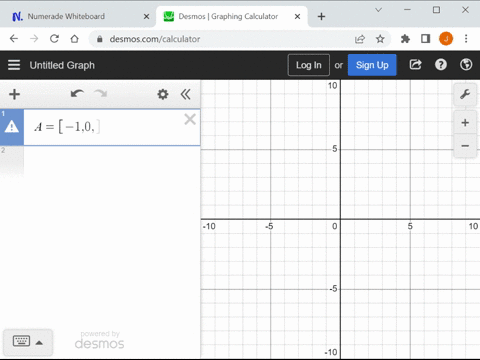Open a new browser tab
The image size is (480, 360).
coord(321,16)
